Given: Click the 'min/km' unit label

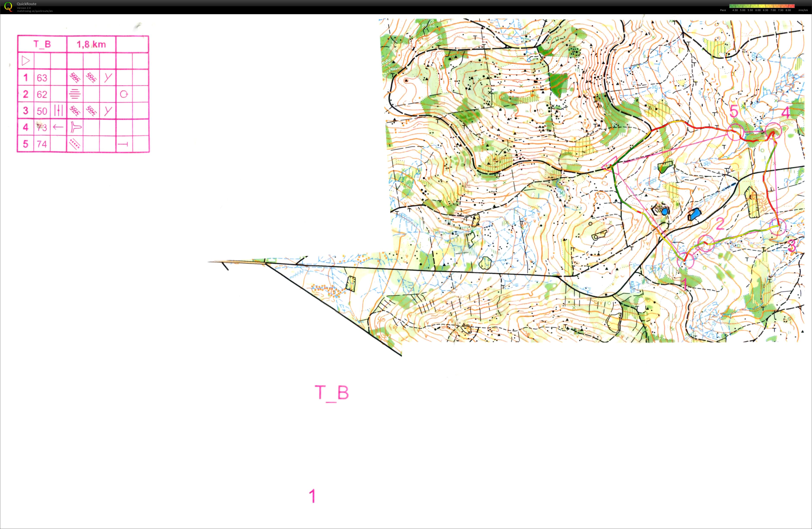Looking at the screenshot, I should 803,10.
